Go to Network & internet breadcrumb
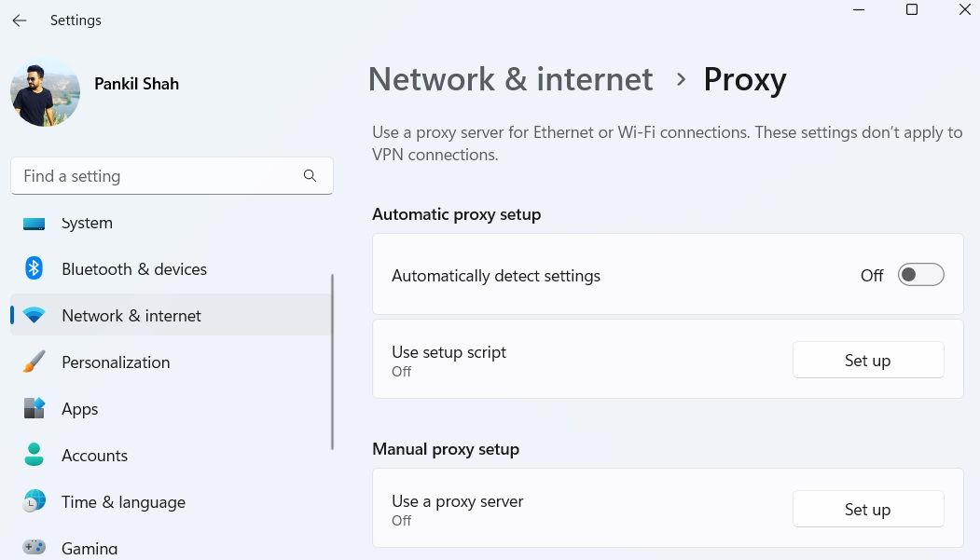 click(x=510, y=80)
